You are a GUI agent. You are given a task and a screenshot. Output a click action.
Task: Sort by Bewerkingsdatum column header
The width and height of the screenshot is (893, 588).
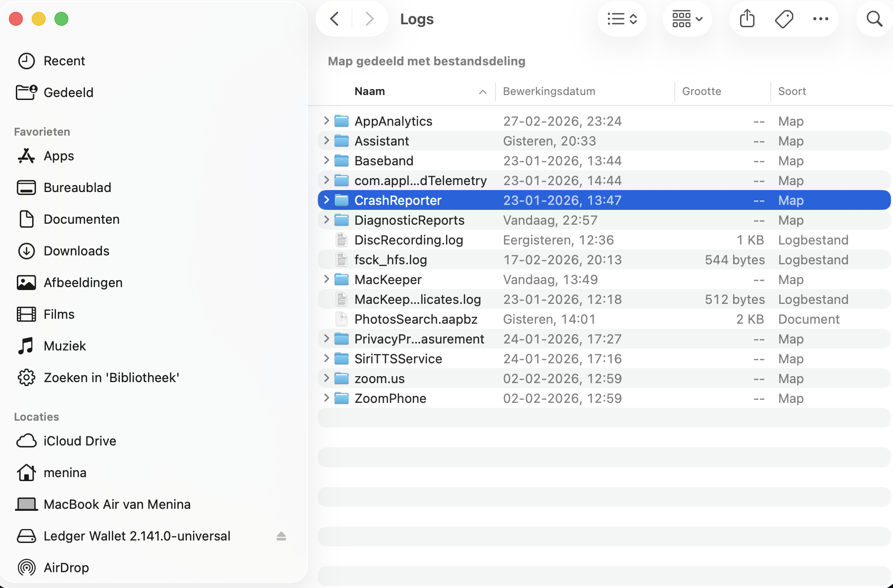tap(549, 92)
